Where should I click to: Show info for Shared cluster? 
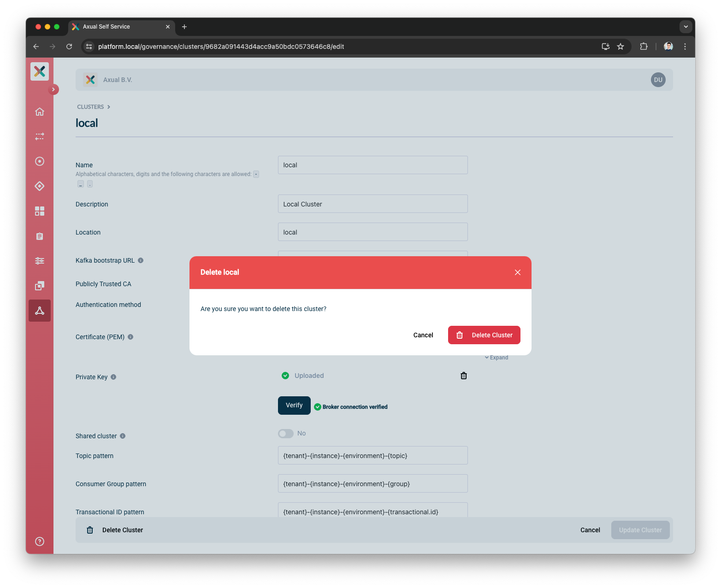[x=123, y=436]
